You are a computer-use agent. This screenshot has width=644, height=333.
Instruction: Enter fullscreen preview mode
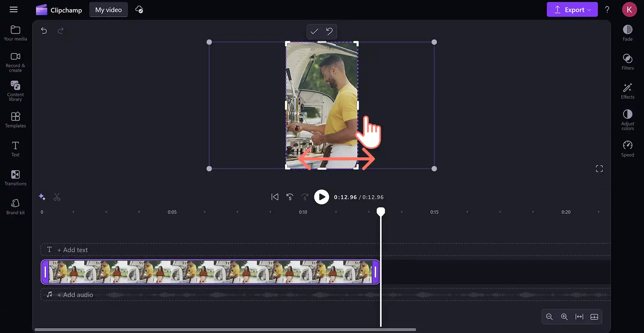(599, 169)
